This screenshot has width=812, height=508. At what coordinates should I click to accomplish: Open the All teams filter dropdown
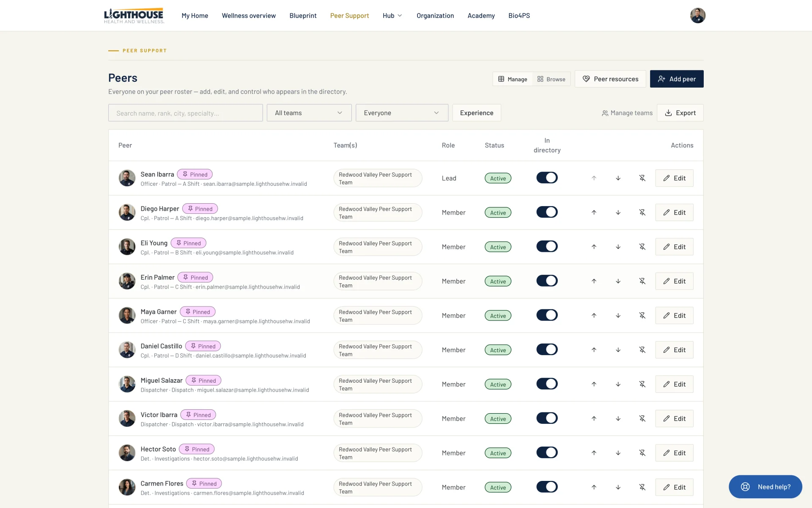click(x=309, y=113)
